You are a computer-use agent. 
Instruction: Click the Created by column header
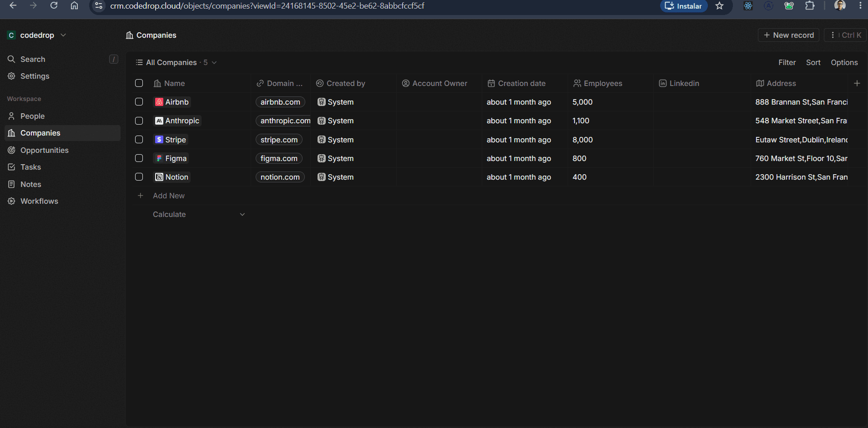point(353,83)
